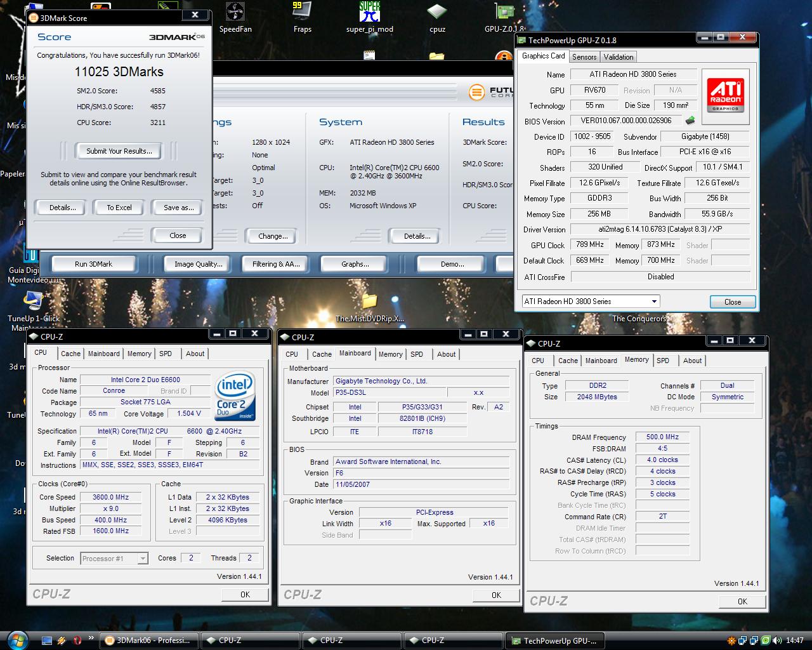Viewport: 812px width, 650px height.
Task: Click the ATI Radeon logo in GPU-Z
Action: coord(726,96)
